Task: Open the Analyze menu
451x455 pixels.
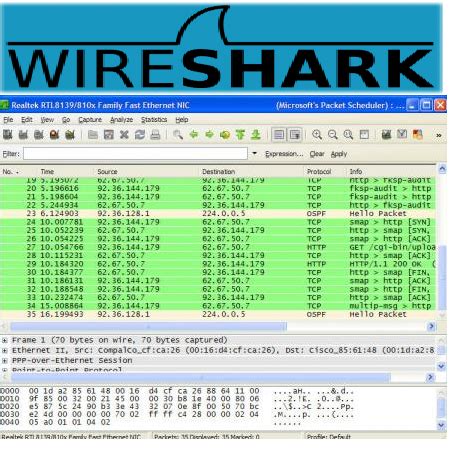Action: pos(121,120)
